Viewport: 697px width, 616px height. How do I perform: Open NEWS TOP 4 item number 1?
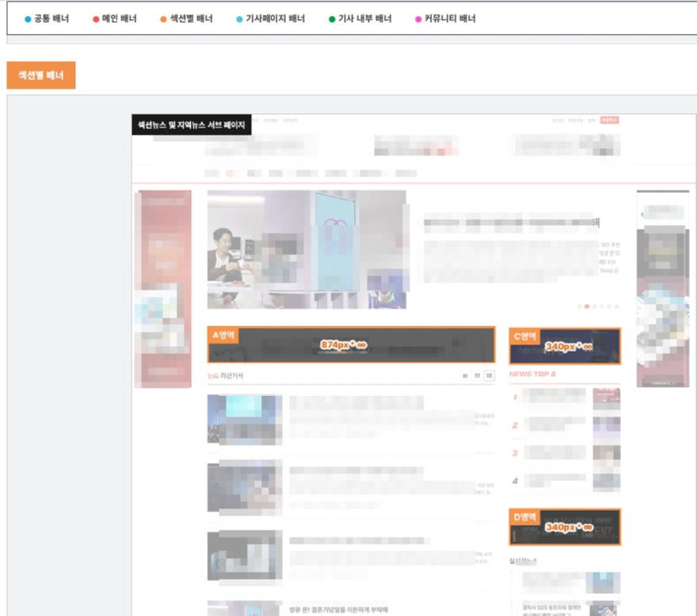[565, 398]
